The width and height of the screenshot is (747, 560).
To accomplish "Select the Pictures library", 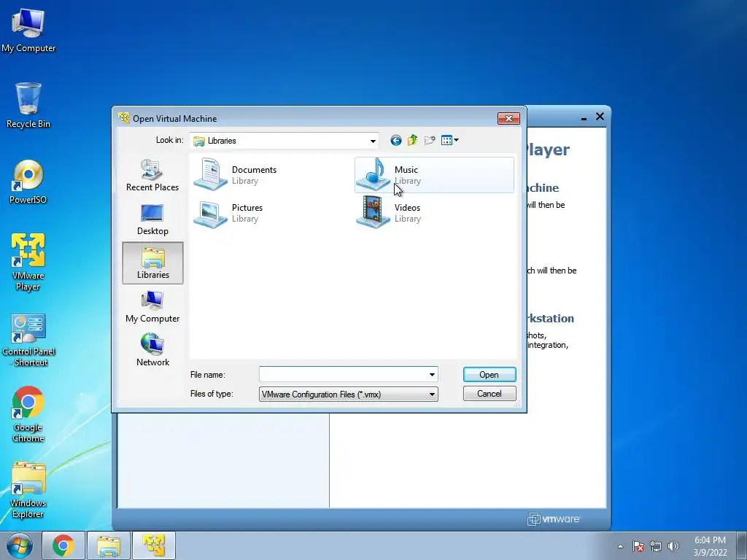I will [x=228, y=213].
